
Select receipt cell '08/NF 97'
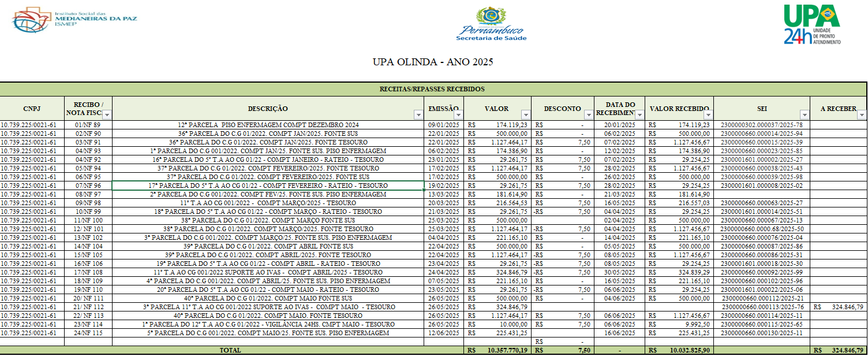(x=88, y=194)
